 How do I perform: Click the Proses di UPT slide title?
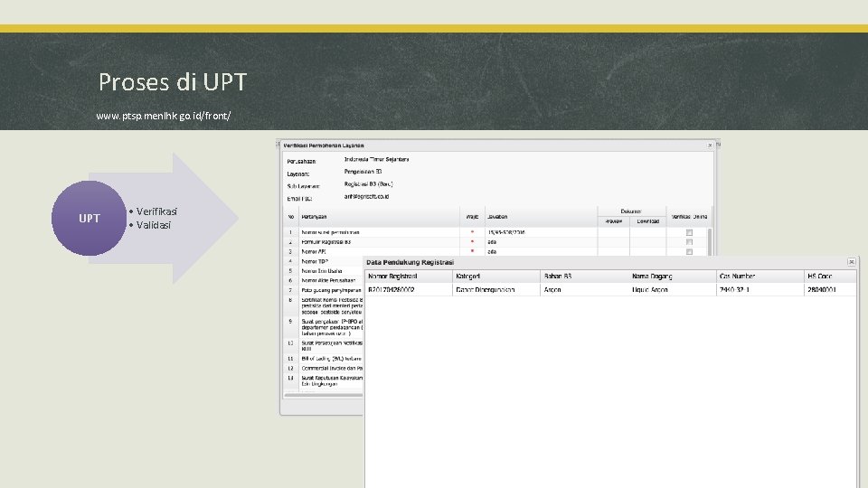pos(172,82)
